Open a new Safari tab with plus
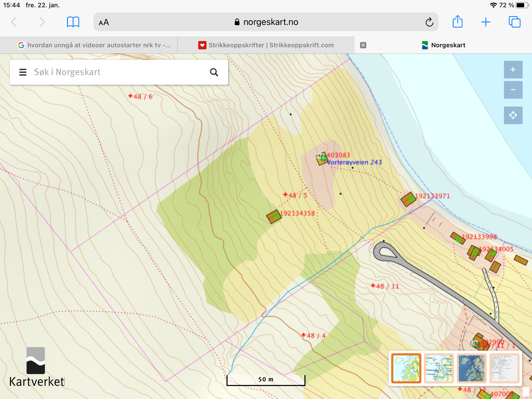Image resolution: width=532 pixels, height=399 pixels. point(486,22)
